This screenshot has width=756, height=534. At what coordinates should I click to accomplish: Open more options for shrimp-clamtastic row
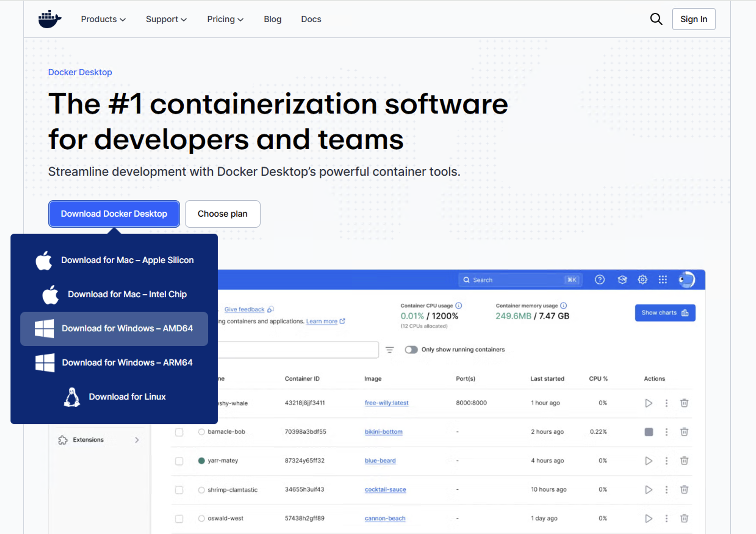click(666, 489)
